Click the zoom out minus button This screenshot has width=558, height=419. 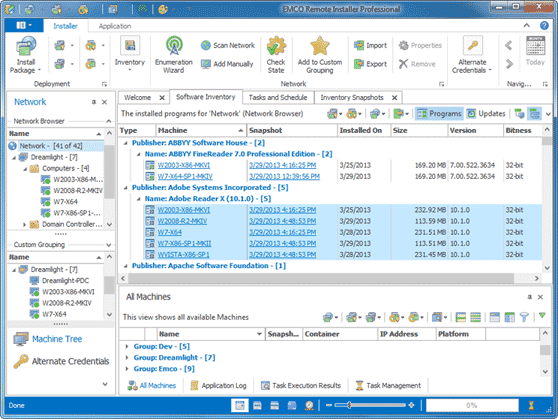328,405
